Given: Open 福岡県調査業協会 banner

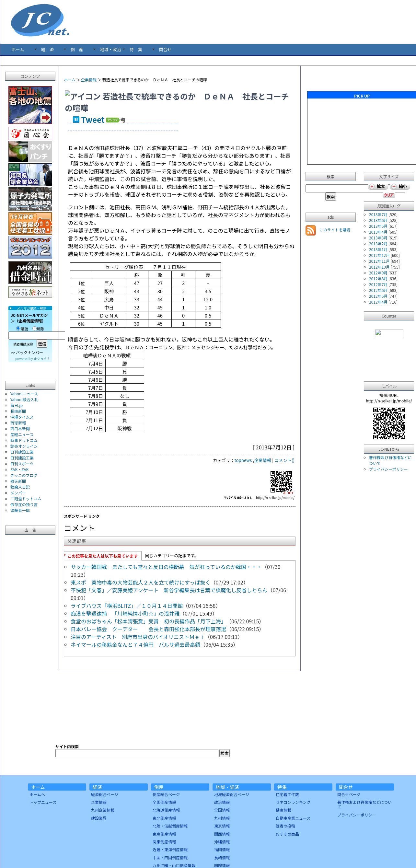Looking at the screenshot, I should click(x=30, y=175).
